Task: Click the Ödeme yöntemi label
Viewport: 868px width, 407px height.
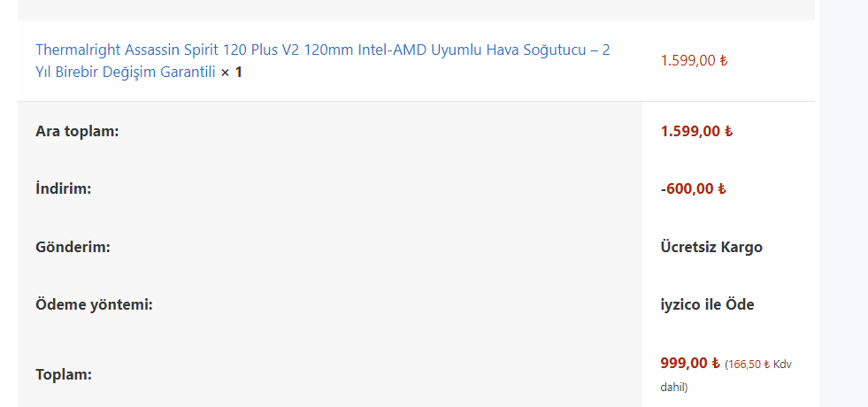Action: pos(94,305)
